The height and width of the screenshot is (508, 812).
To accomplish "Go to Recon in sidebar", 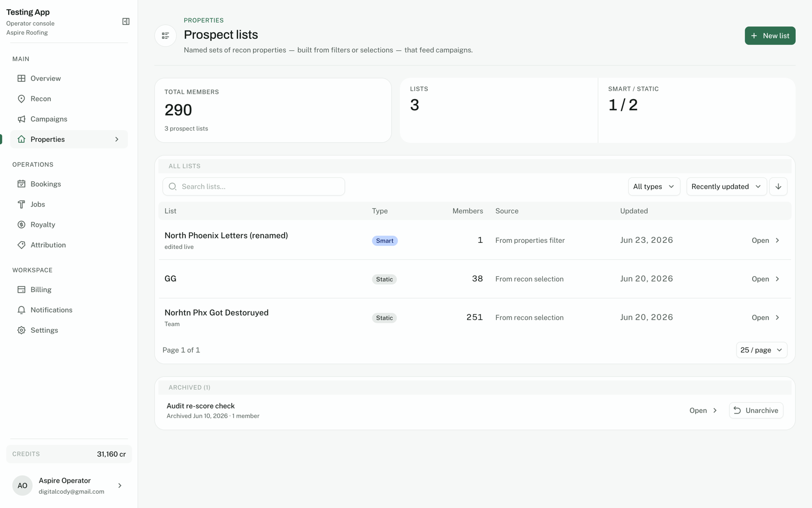I will (x=69, y=99).
